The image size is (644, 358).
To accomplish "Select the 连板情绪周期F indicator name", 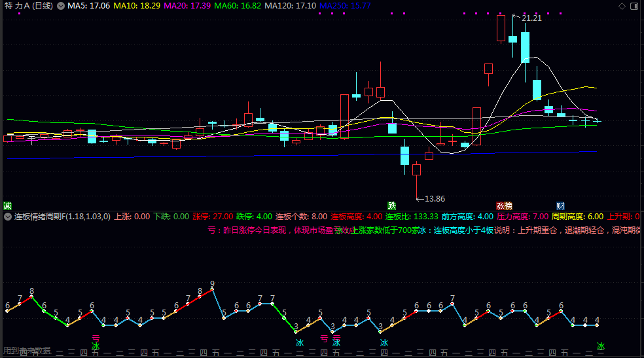I will pos(63,217).
